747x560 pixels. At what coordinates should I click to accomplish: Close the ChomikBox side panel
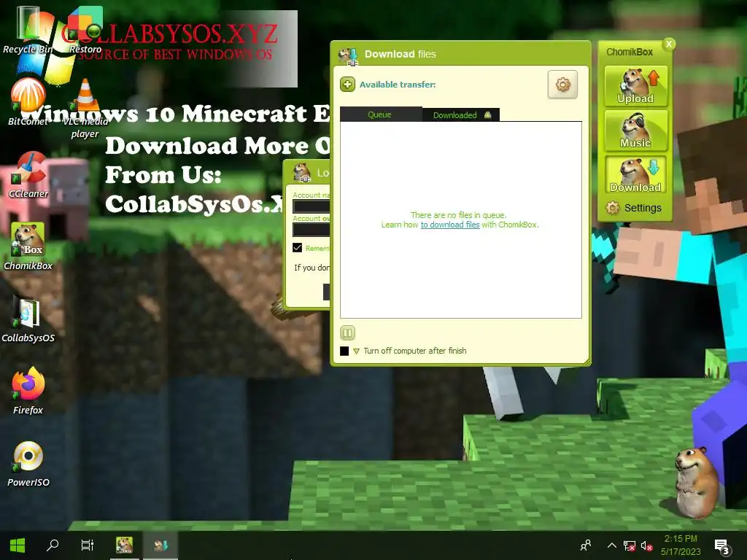coord(669,44)
